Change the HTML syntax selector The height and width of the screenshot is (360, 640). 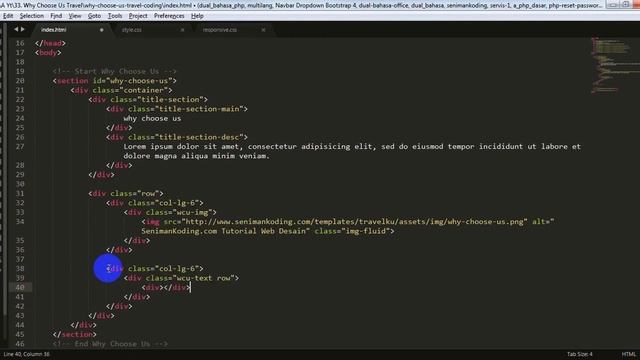[629, 354]
